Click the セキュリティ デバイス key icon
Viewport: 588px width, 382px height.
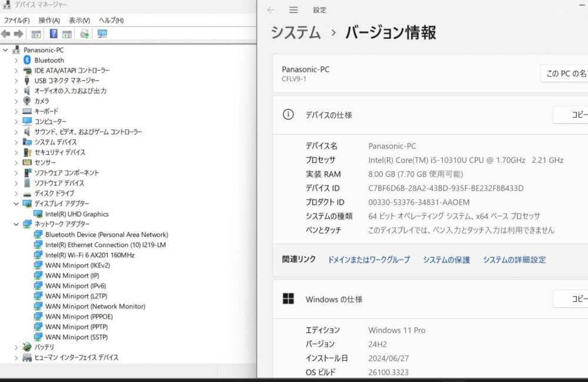point(27,152)
